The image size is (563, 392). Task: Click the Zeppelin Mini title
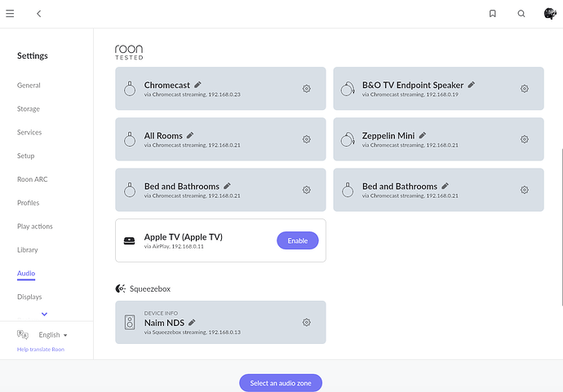[x=388, y=135]
